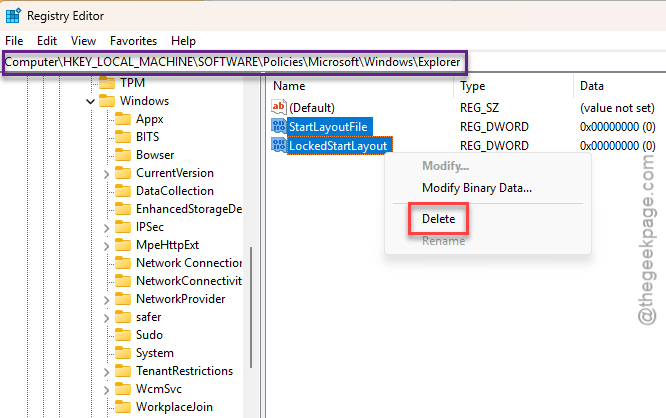Screen dimensions: 666x418
Task: Expand the WcmSvc key
Action: click(x=106, y=390)
